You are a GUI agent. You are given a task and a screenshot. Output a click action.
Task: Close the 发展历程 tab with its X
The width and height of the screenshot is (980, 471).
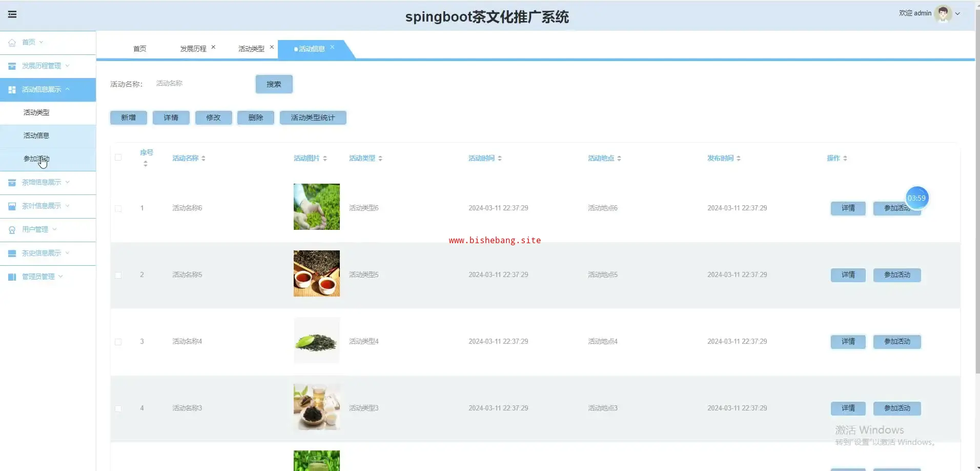pos(213,47)
